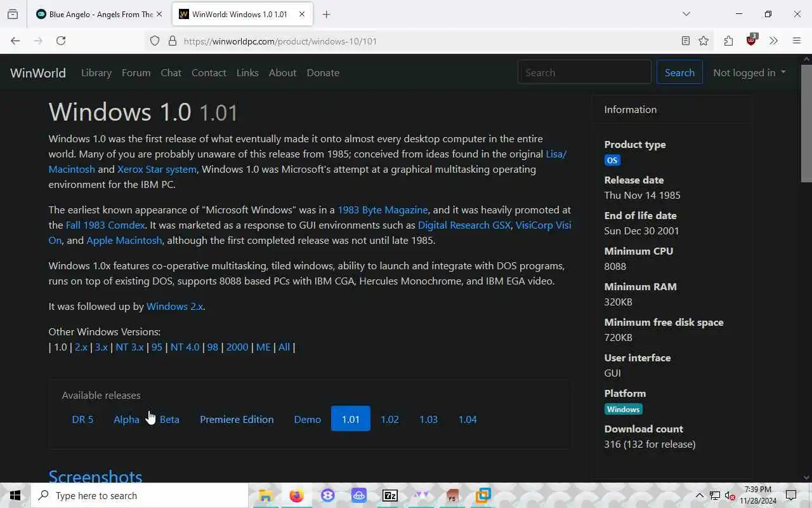Open the 1983 Byte Magazine link
Viewport: 812px width, 508px height.
383,210
